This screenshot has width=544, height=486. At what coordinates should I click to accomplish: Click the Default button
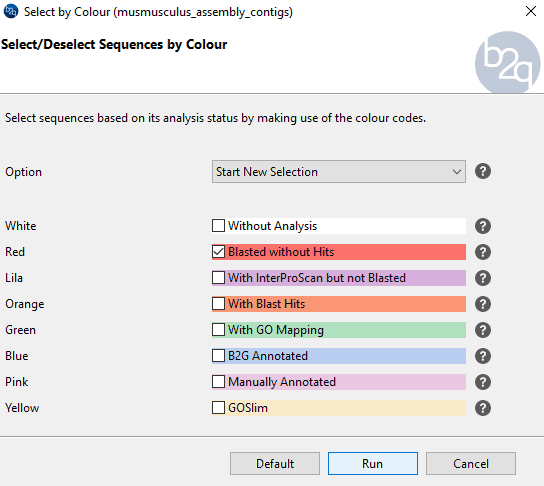(275, 463)
